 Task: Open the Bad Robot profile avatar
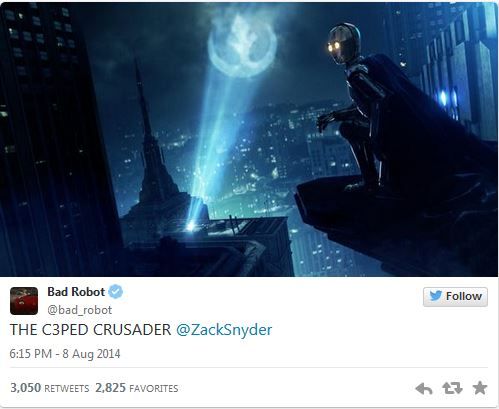24,301
